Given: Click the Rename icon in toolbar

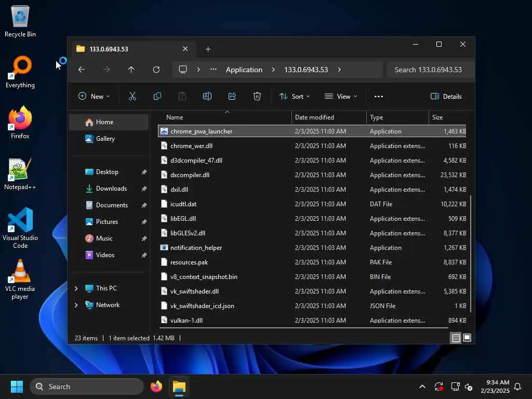Looking at the screenshot, I should [207, 96].
